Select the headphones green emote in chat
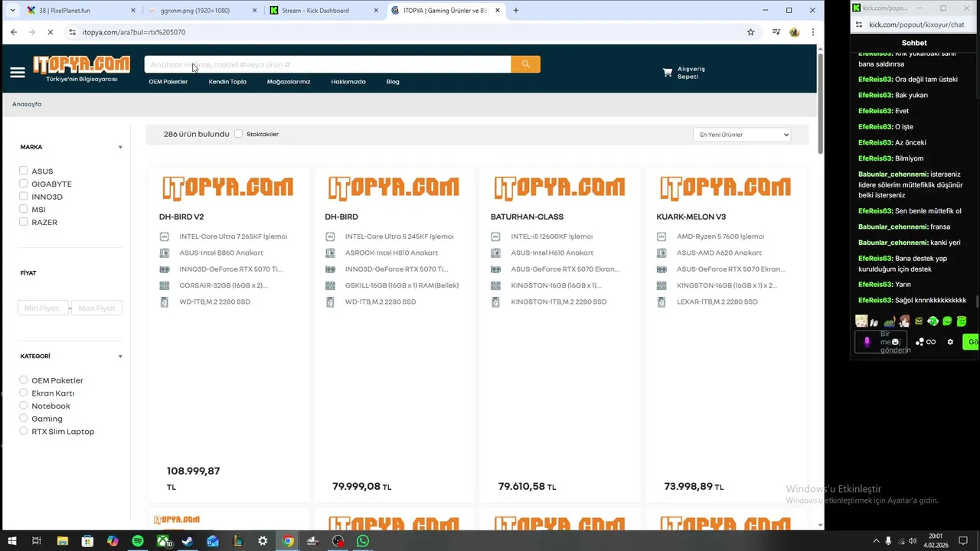Screen dimensions: 980x551 (933, 321)
